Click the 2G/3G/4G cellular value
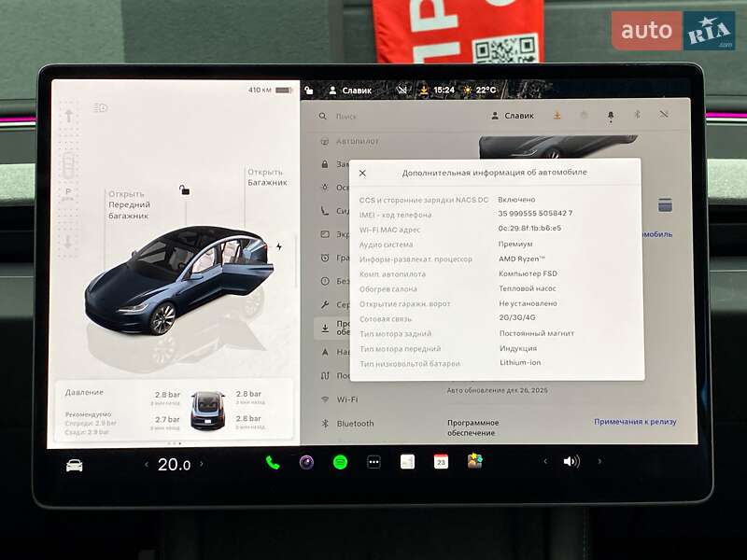The width and height of the screenshot is (747, 560). tap(517, 317)
